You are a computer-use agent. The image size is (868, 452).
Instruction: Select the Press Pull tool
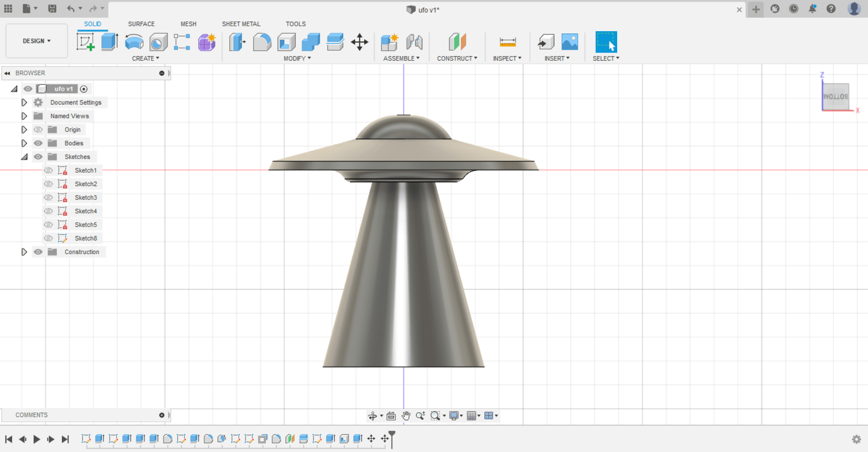click(x=237, y=42)
